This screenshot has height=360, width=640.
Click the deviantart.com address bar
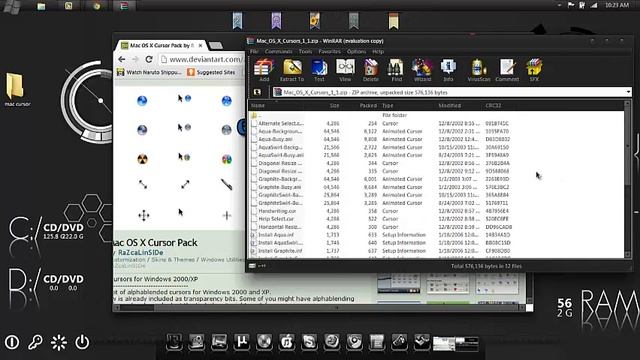[203, 60]
